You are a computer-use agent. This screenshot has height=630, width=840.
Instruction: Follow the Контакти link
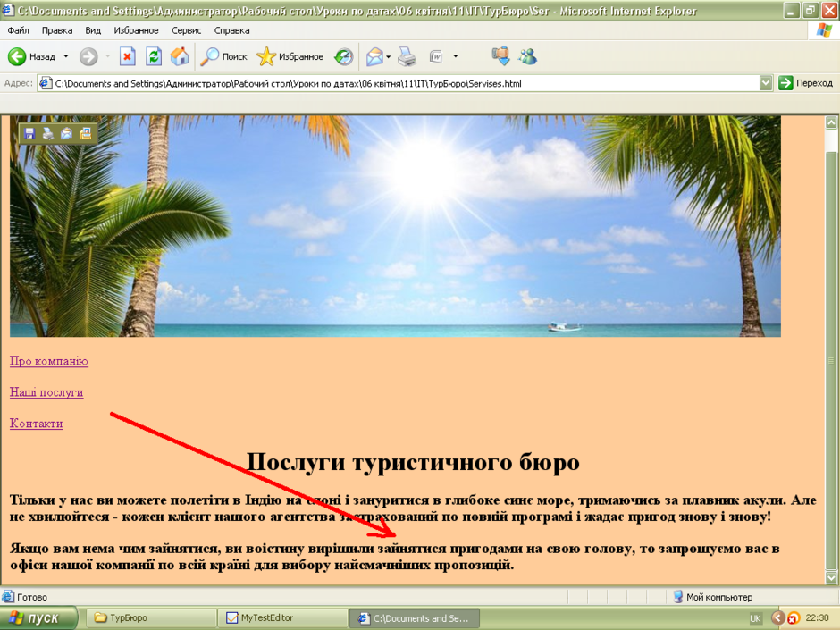pyautogui.click(x=37, y=424)
